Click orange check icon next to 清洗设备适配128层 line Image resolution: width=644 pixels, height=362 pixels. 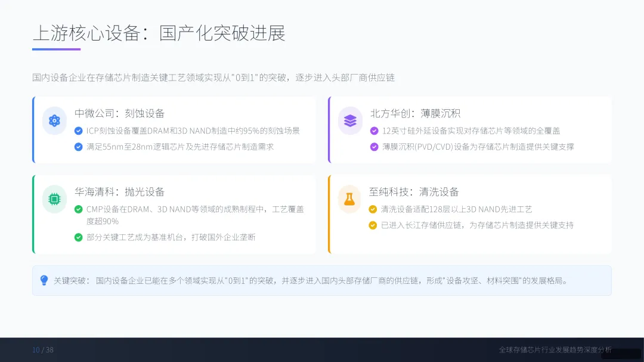(x=373, y=209)
